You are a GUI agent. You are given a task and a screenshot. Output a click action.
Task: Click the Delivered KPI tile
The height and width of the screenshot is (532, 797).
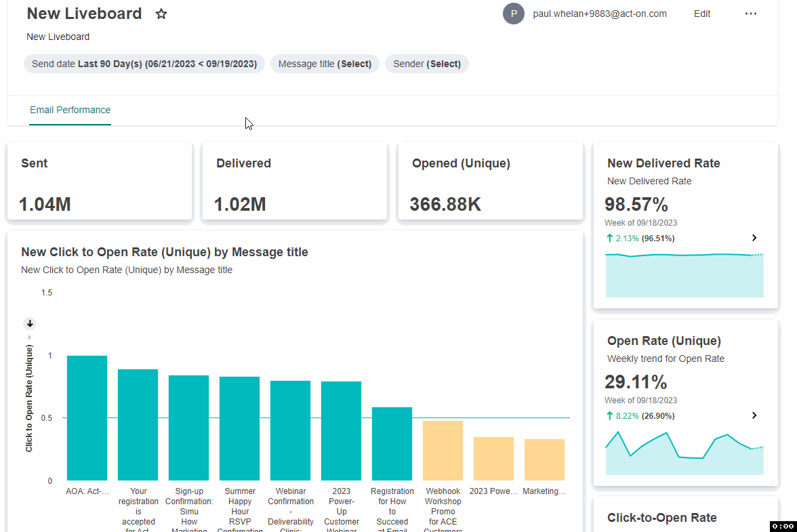point(295,182)
